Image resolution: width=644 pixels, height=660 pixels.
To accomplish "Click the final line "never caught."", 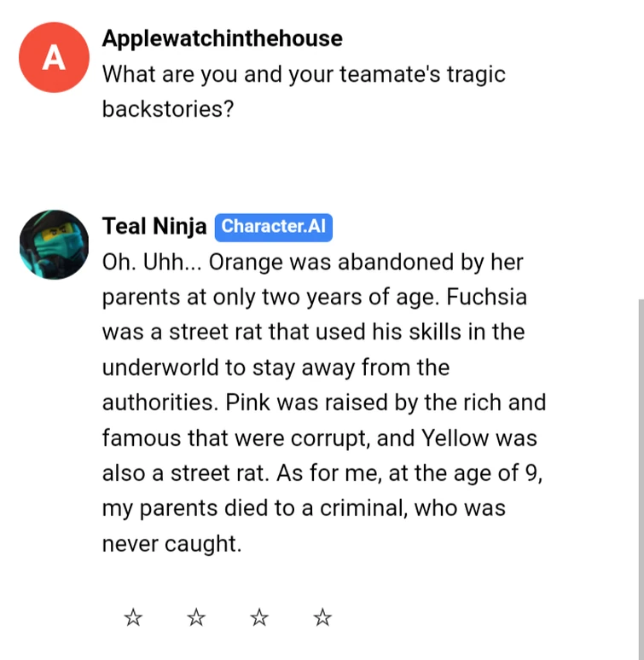I will click(171, 544).
